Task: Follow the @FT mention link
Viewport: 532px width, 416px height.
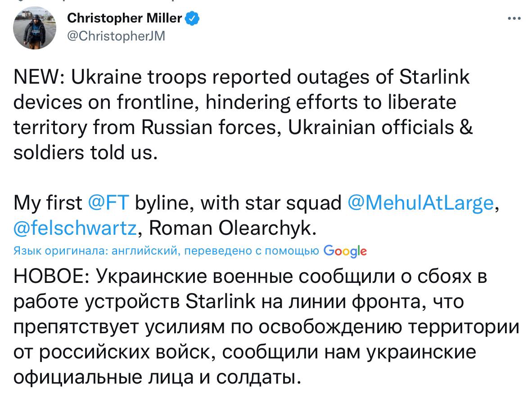Action: coord(109,203)
